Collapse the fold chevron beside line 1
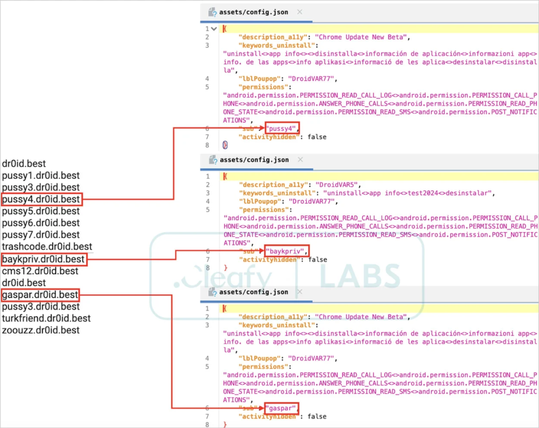539x428 pixels. (x=214, y=29)
